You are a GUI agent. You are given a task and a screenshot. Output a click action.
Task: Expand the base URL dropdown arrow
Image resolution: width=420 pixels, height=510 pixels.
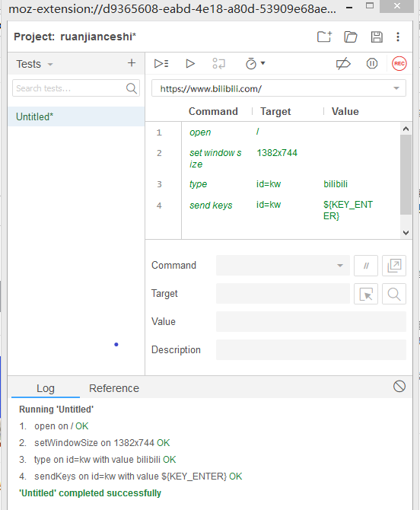(x=396, y=88)
